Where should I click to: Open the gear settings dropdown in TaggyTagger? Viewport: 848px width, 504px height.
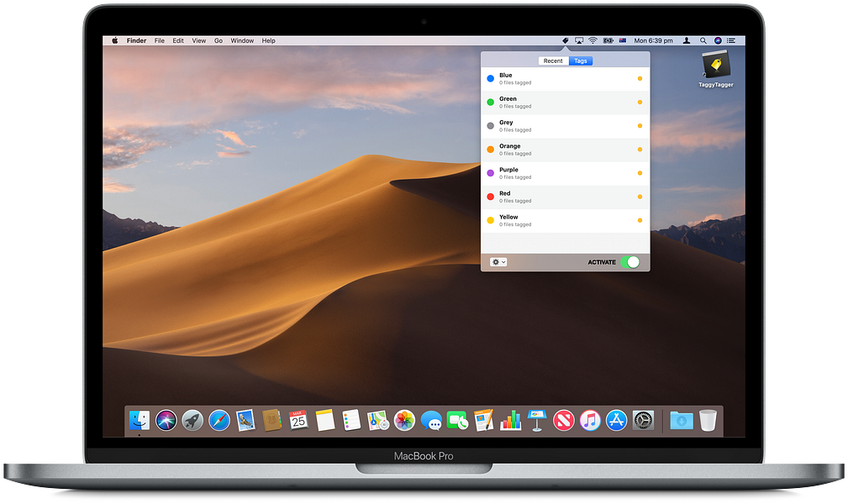tap(498, 262)
